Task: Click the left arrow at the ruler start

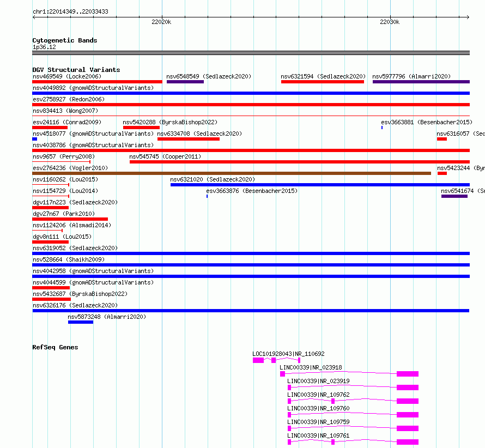Action: (34, 17)
